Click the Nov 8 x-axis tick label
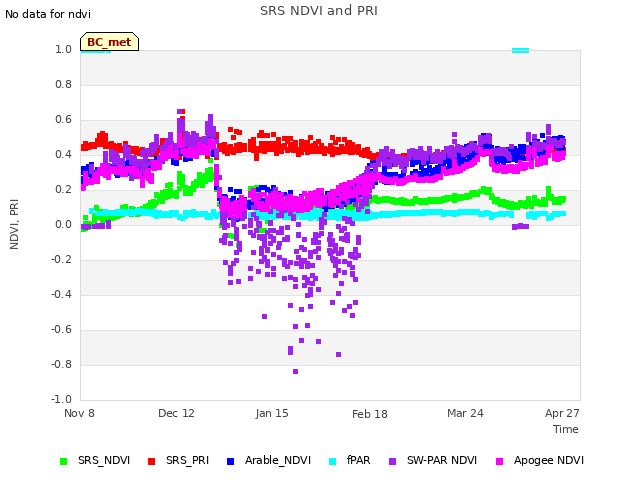 [79, 413]
